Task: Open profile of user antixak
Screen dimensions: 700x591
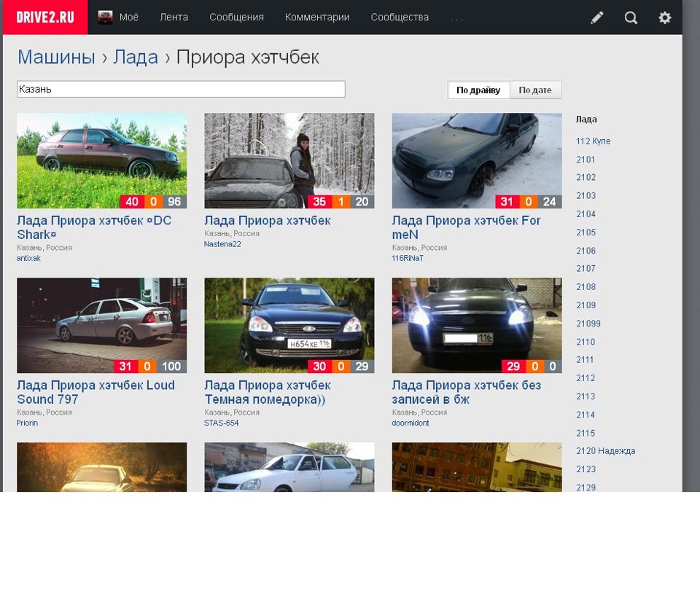Action: 28,258
